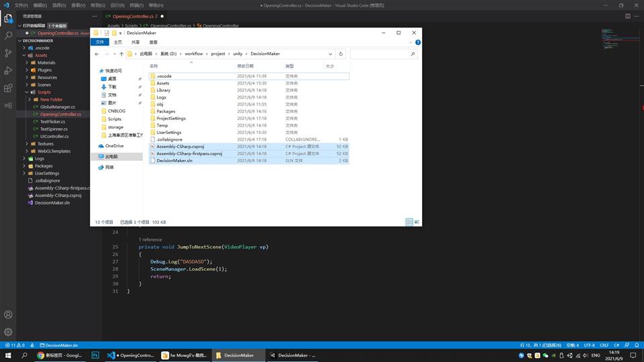Open GlobalManager.cs in VS Code explorer
644x362 pixels.
58,107
